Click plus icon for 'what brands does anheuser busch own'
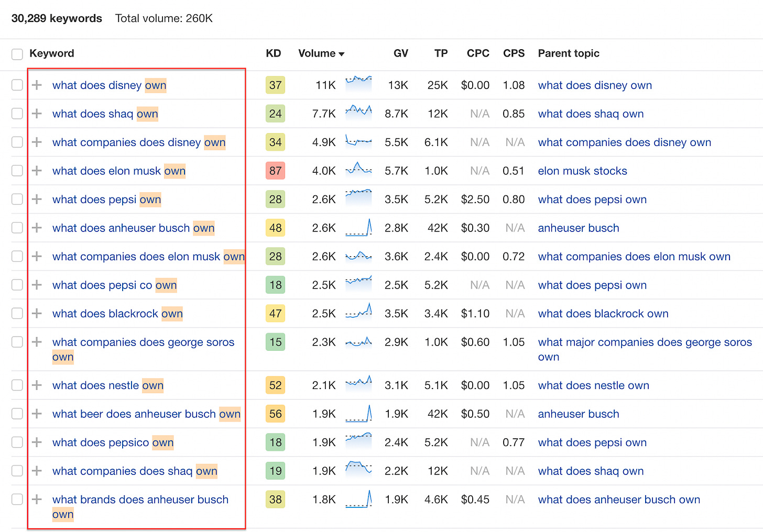Image resolution: width=763 pixels, height=532 pixels. pyautogui.click(x=37, y=499)
